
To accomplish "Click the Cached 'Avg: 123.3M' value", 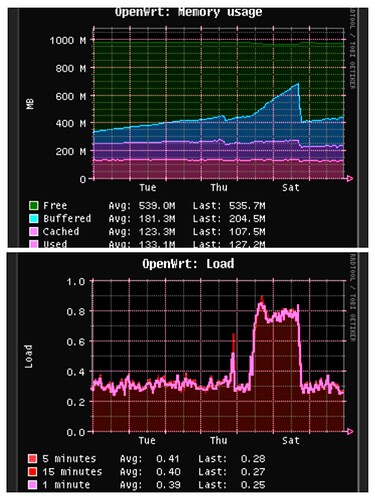I will coord(142,232).
